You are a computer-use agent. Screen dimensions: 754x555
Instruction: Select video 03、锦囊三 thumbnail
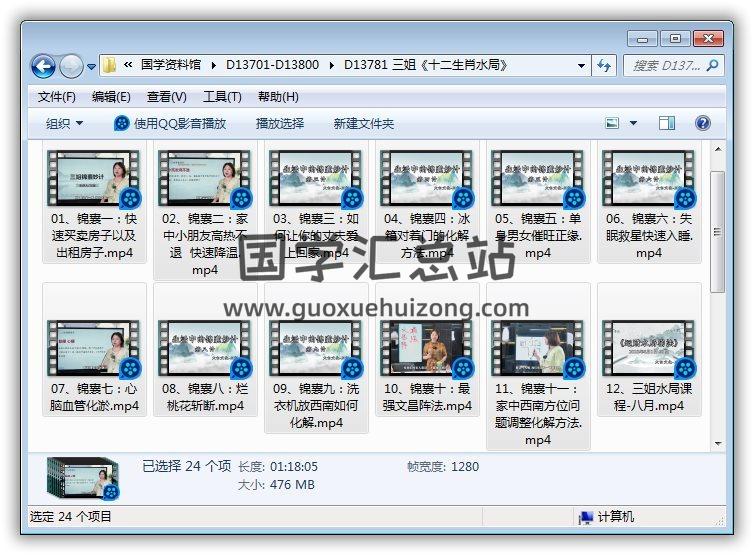pos(316,178)
